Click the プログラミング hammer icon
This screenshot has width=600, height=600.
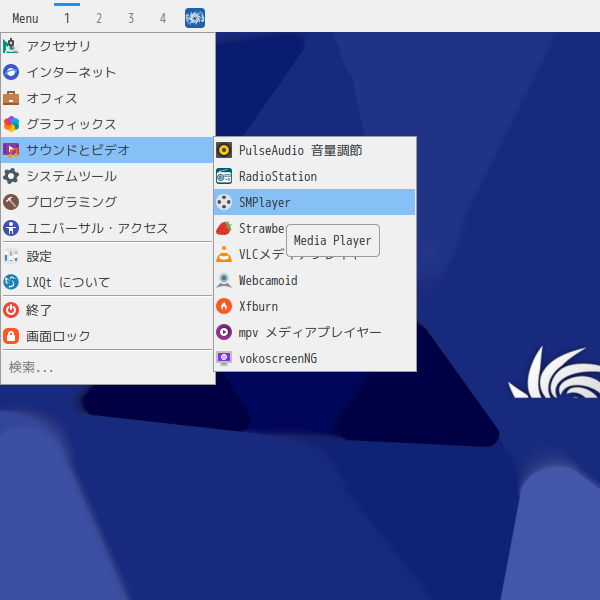[11, 202]
